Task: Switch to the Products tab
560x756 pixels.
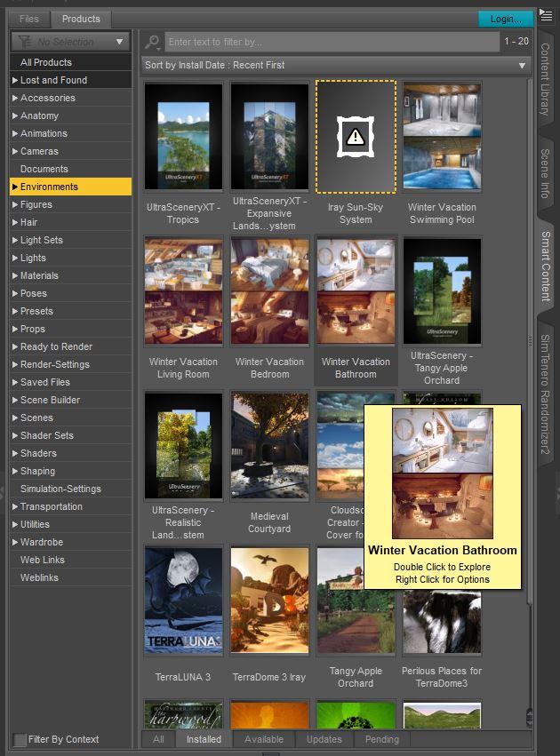Action: 81,19
